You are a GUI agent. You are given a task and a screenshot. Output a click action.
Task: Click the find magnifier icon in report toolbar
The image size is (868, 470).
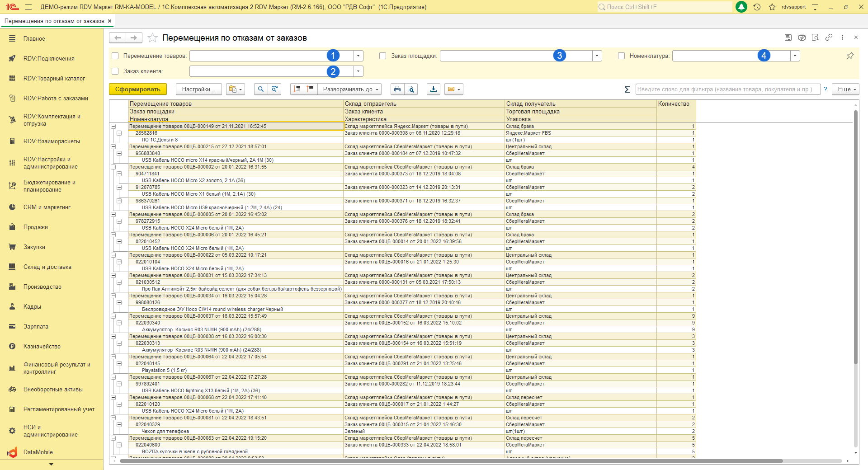(x=260, y=89)
